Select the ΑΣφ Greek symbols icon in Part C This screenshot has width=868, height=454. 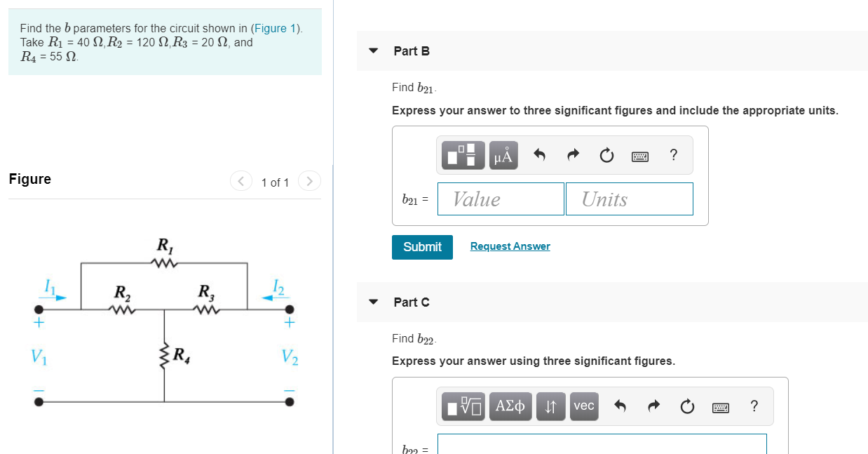pyautogui.click(x=510, y=406)
